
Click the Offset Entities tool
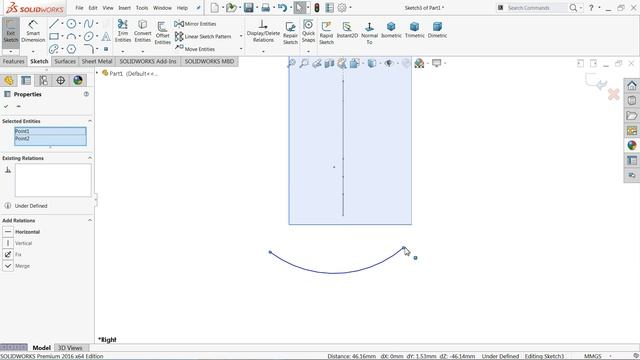pyautogui.click(x=162, y=32)
